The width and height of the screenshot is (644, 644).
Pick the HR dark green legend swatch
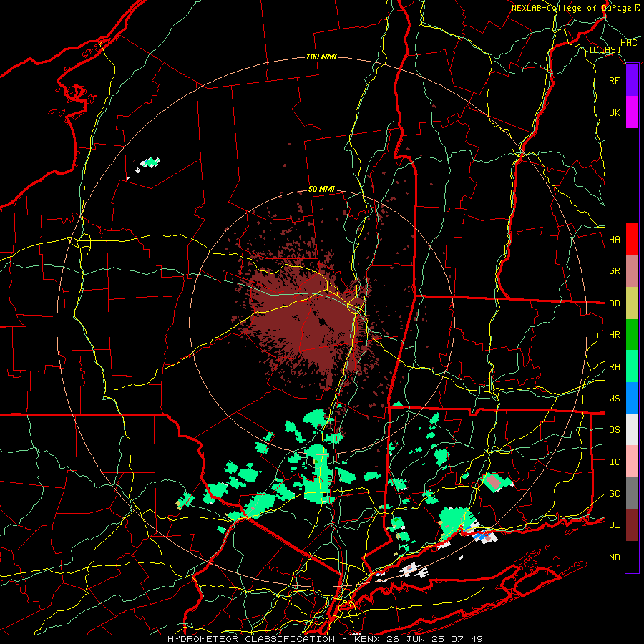tap(632, 335)
